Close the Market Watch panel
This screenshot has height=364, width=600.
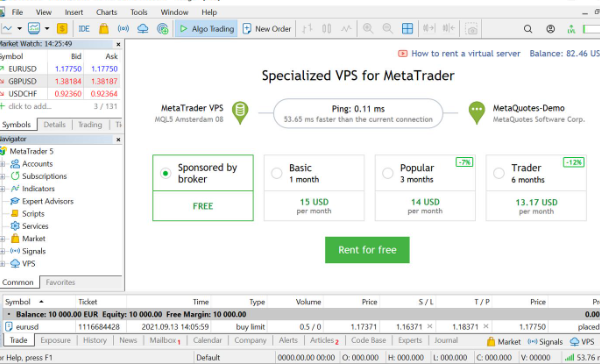pos(118,44)
